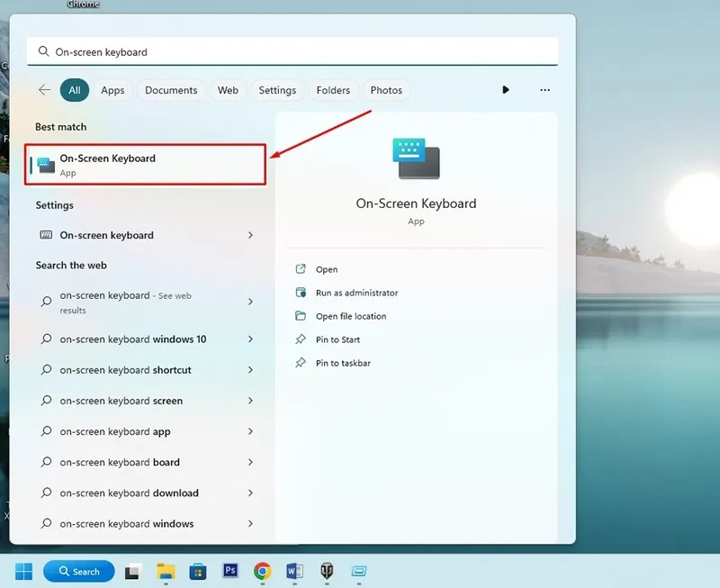720x588 pixels.
Task: Click search icon beside 'windows 10' suggestion
Action: pyautogui.click(x=47, y=339)
